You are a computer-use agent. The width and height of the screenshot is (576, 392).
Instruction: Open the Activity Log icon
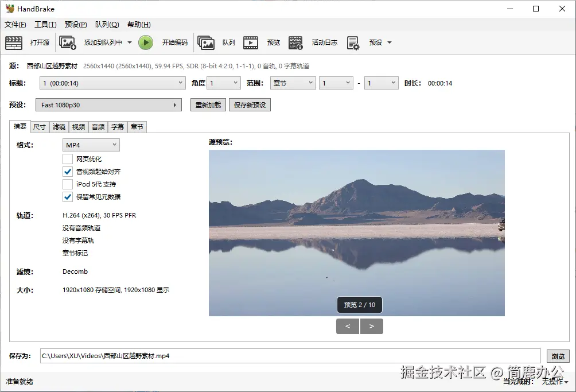(295, 42)
